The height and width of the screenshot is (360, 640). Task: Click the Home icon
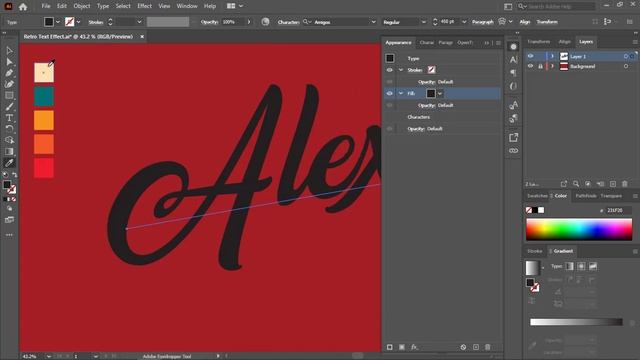(23, 7)
